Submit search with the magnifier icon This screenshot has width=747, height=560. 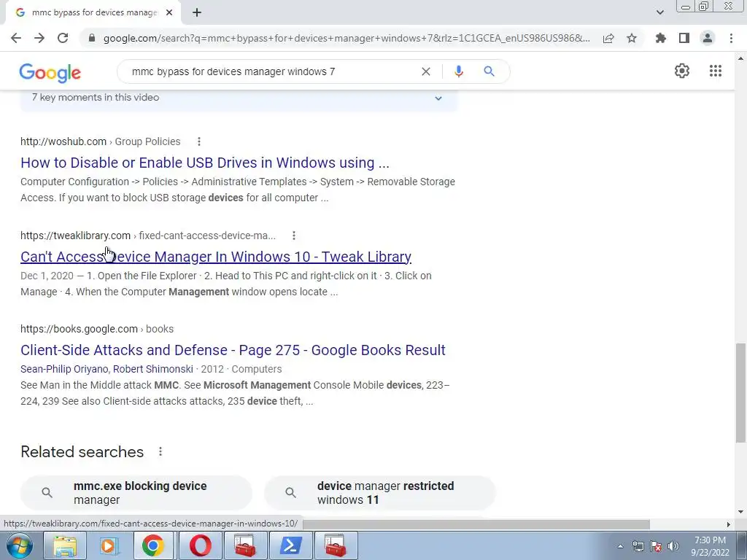489,71
